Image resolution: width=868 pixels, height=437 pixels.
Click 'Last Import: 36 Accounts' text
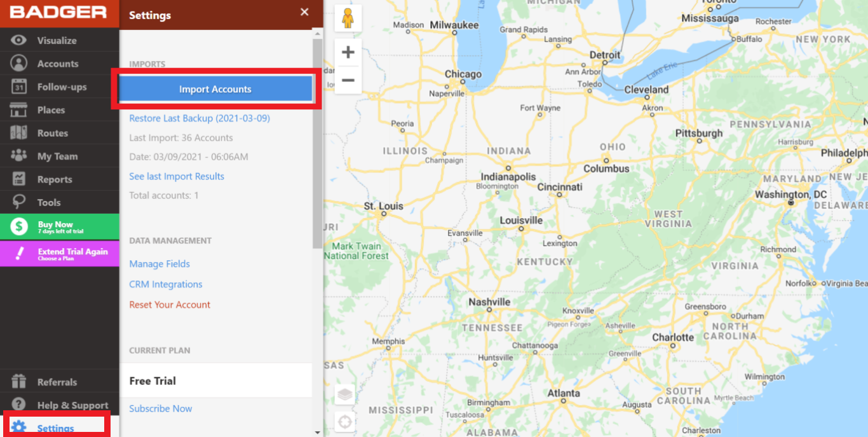tap(181, 137)
